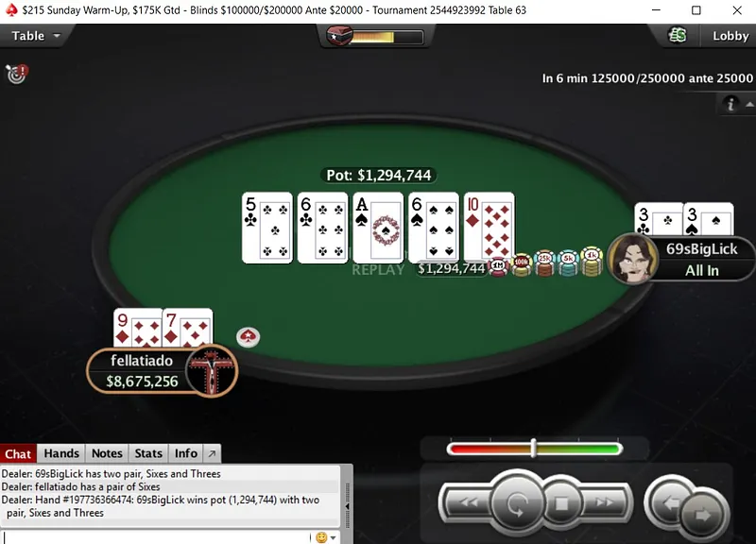756x544 pixels.
Task: Open the Table dropdown menu
Action: pyautogui.click(x=36, y=36)
